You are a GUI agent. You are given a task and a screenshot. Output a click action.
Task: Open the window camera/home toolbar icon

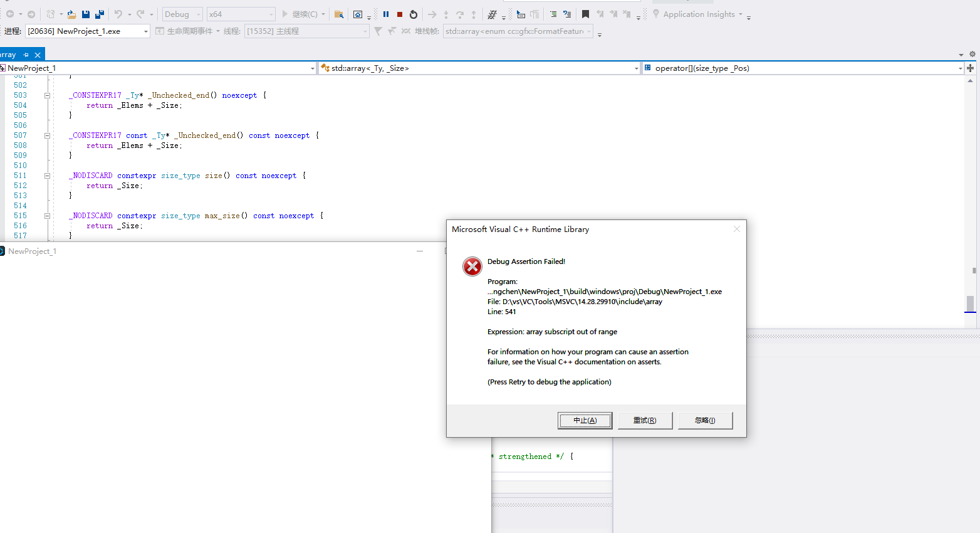(x=358, y=14)
